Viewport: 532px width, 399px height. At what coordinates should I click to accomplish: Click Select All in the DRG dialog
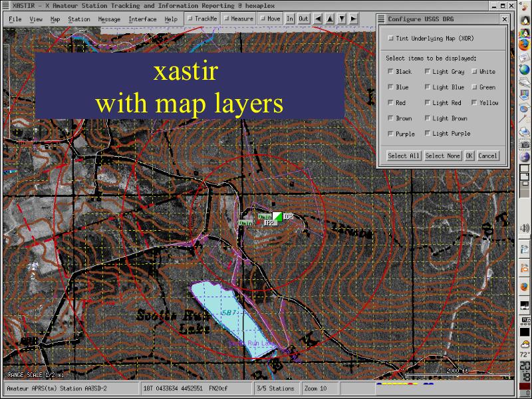click(404, 156)
